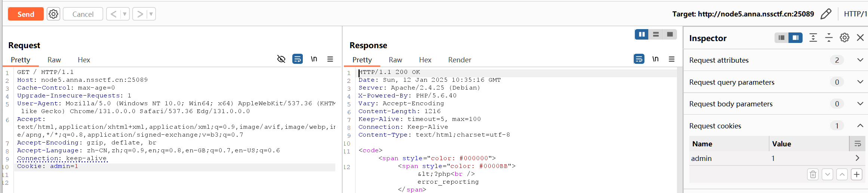Open request settings gear icon
Image resolution: width=868 pixels, height=193 pixels.
[x=53, y=14]
